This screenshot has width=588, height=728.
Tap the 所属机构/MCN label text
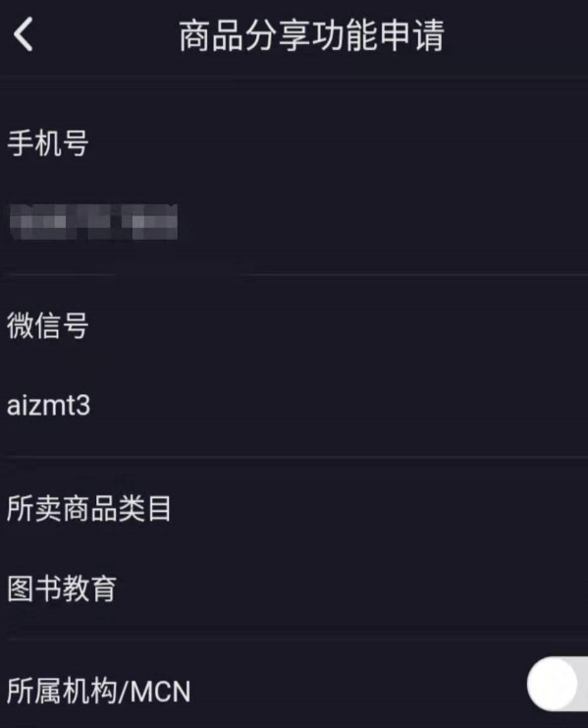point(98,692)
